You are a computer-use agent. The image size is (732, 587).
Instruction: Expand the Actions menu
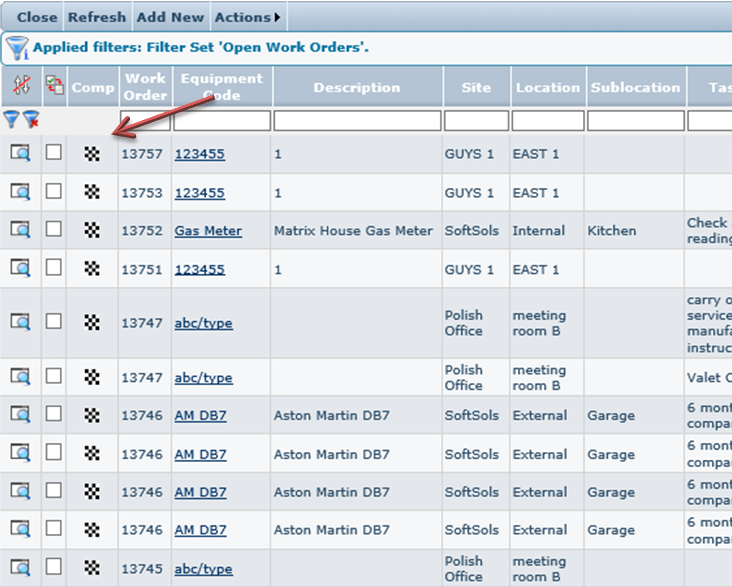click(247, 17)
